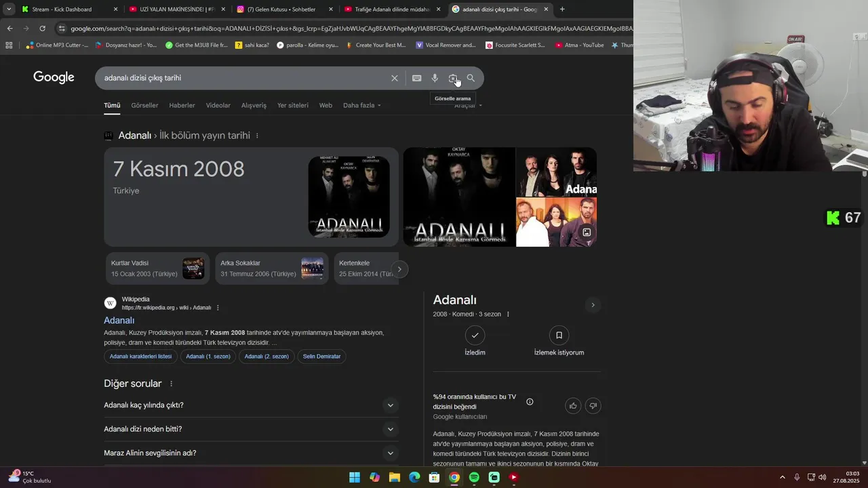
Task: Switch to the Videolar tab
Action: point(218,105)
